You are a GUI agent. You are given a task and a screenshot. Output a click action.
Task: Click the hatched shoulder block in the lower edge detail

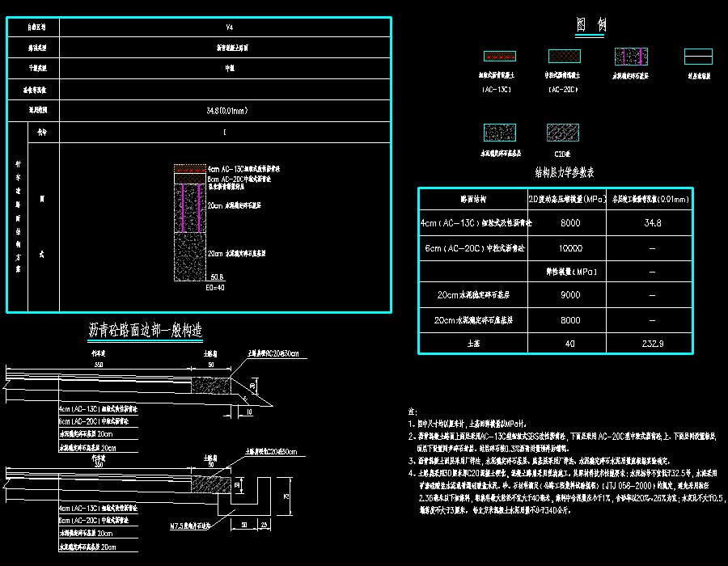coord(211,484)
